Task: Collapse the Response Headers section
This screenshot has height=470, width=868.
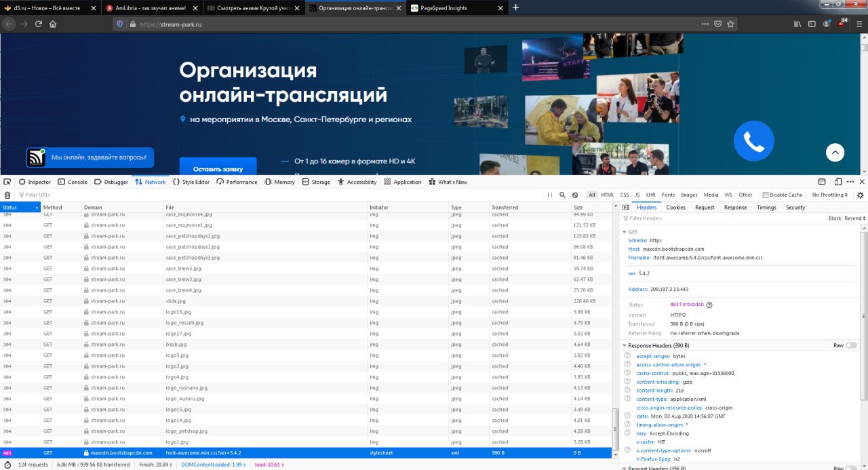Action: coord(624,346)
